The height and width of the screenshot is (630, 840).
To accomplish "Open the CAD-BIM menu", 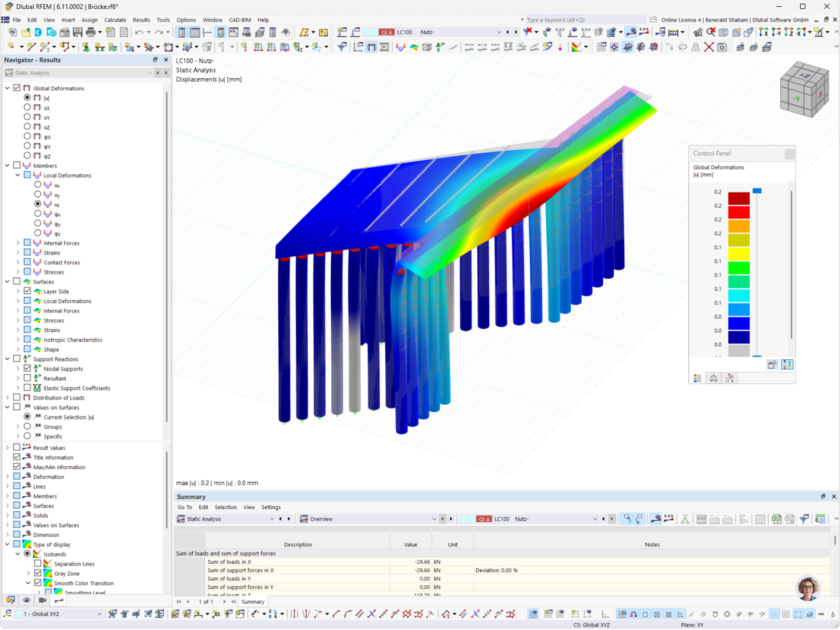I will pos(240,20).
